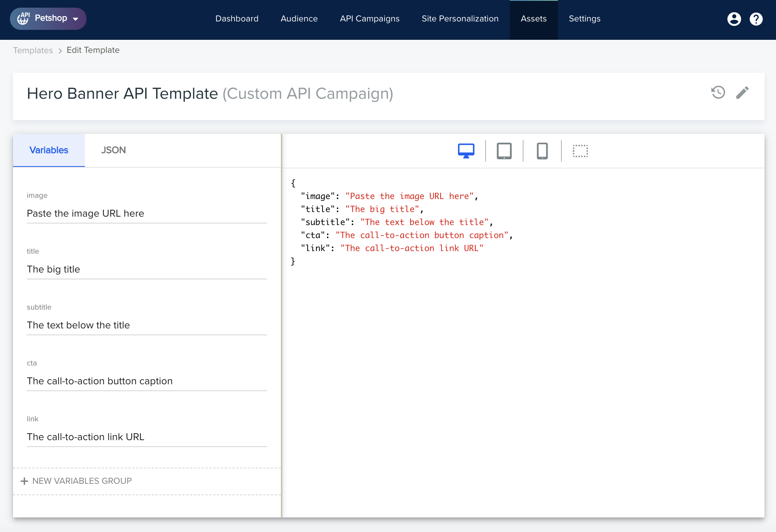Edit the image variable input field
Viewport: 776px width, 532px height.
147,213
